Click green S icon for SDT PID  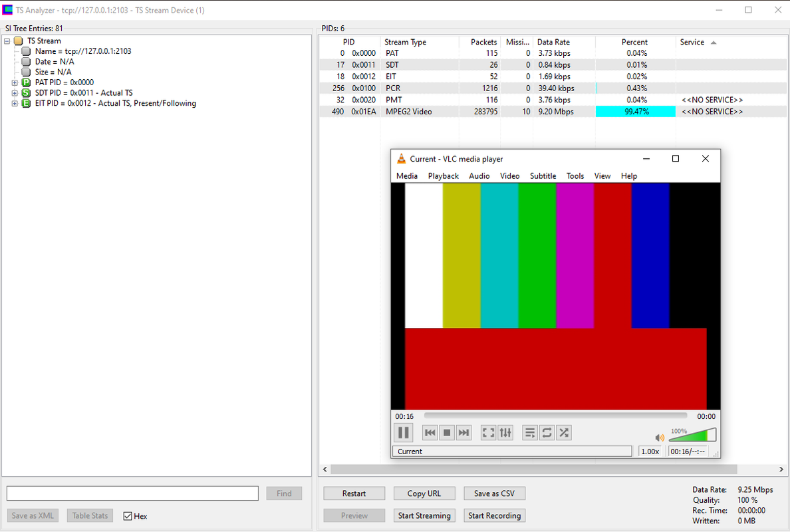click(26, 92)
